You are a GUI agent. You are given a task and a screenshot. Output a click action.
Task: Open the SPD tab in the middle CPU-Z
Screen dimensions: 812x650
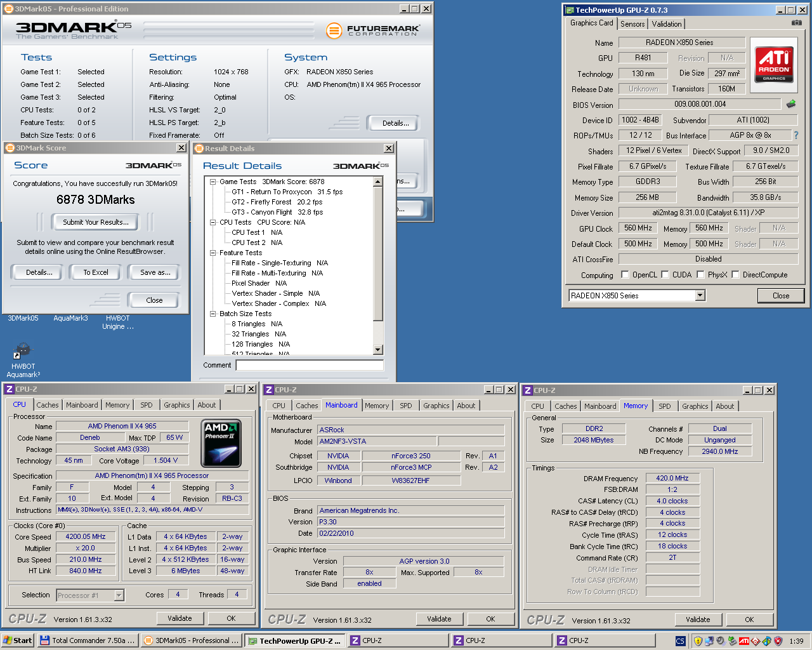tap(406, 406)
